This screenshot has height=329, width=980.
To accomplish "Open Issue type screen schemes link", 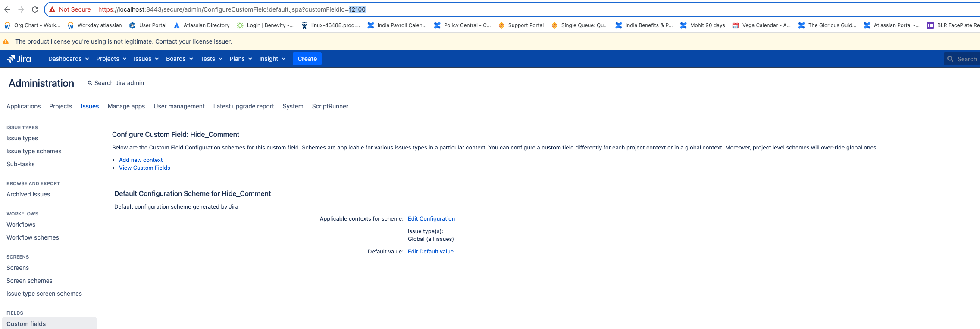I will 44,294.
